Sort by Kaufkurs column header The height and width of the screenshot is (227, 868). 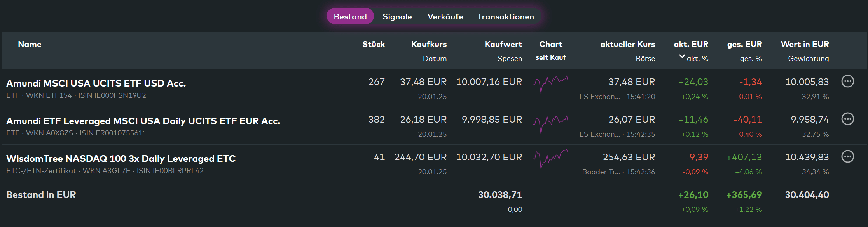pyautogui.click(x=429, y=44)
